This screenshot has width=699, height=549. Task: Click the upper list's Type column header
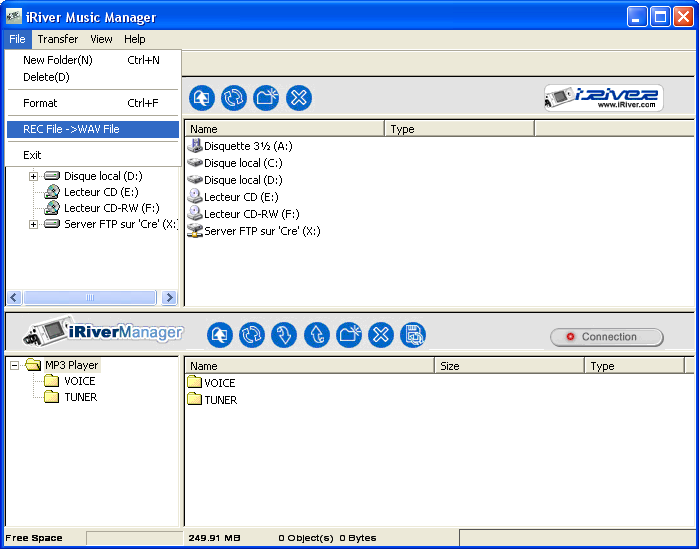coord(459,129)
